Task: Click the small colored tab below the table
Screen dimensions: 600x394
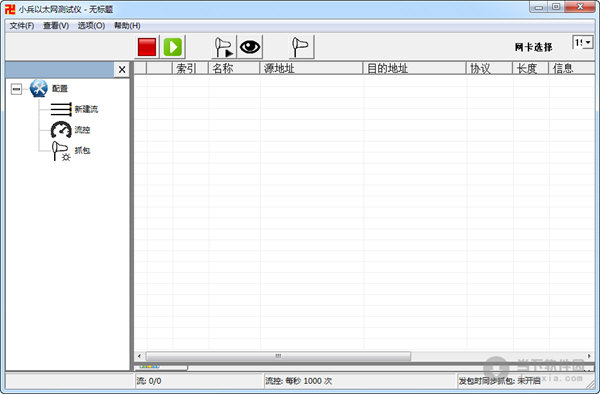Action: (x=161, y=367)
